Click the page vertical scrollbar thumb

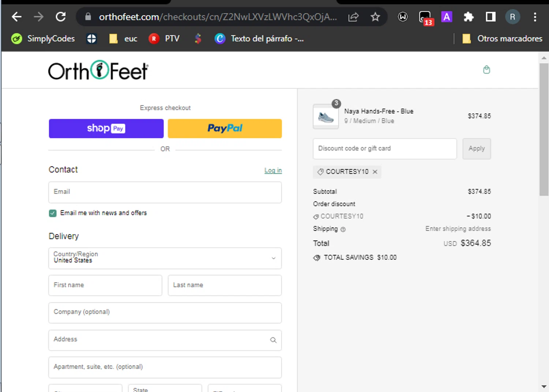coord(544,130)
